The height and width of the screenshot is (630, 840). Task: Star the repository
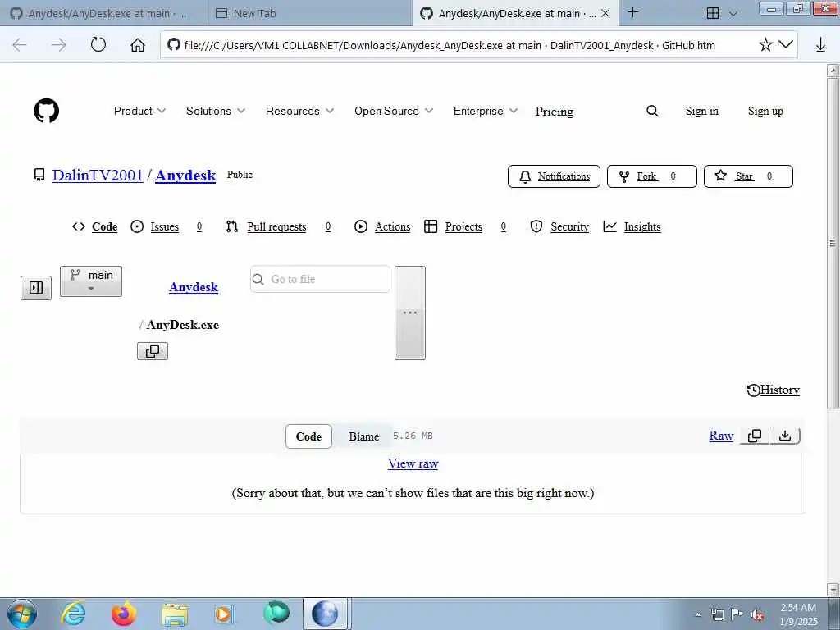tap(748, 176)
